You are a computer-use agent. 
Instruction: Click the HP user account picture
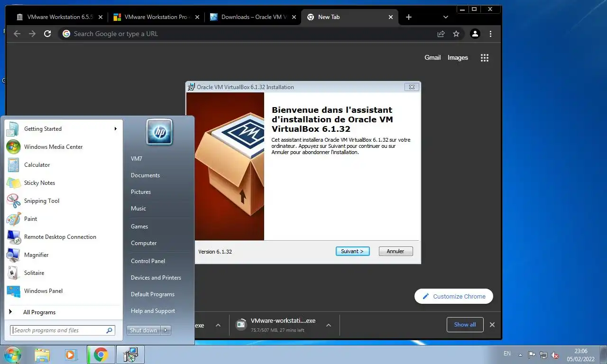(159, 132)
